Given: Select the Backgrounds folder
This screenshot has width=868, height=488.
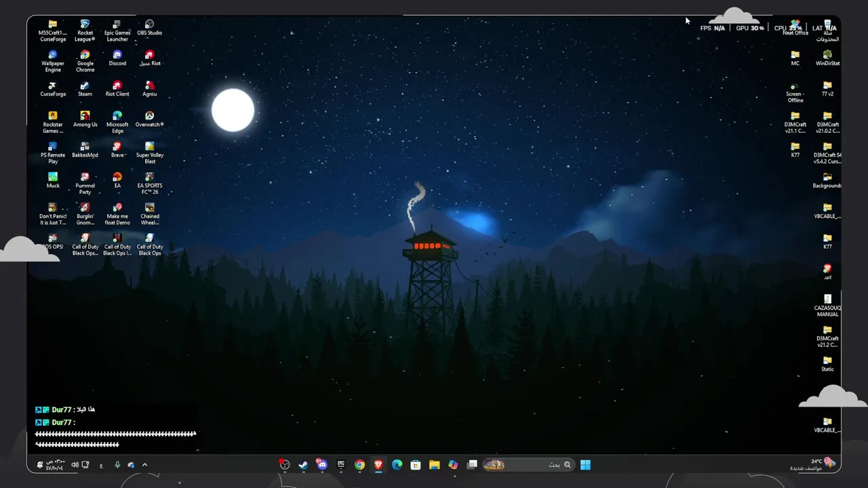Looking at the screenshot, I should click(x=827, y=180).
